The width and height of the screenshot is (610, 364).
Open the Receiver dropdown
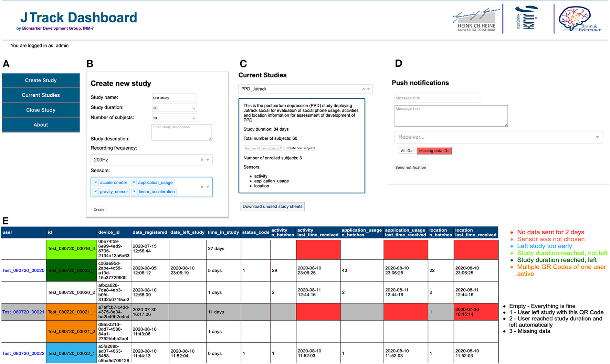pyautogui.click(x=498, y=137)
